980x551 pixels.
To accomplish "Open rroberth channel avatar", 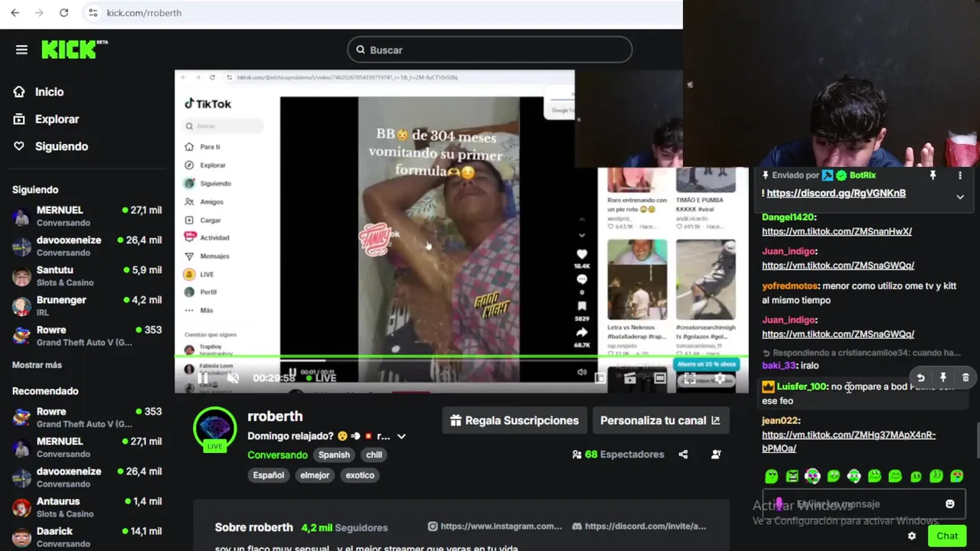I will (x=215, y=429).
